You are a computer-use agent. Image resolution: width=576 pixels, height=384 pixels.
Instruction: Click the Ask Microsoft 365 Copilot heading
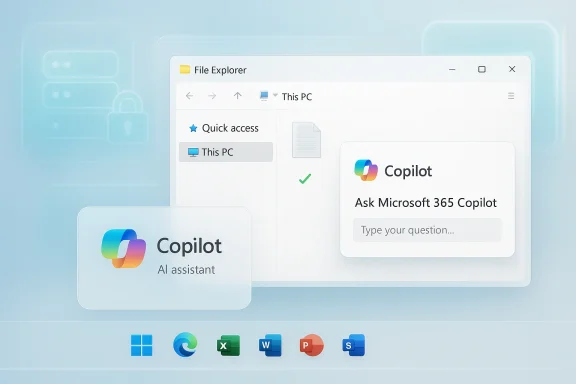coord(426,203)
